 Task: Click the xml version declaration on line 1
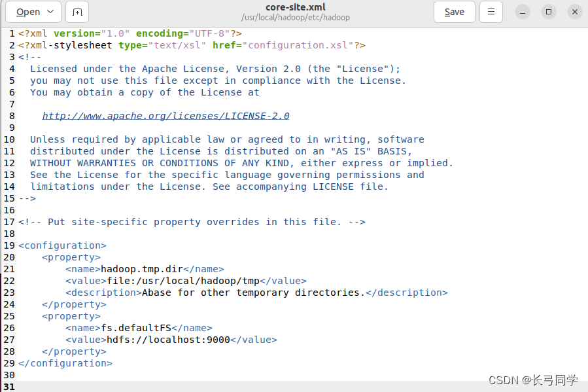[130, 34]
